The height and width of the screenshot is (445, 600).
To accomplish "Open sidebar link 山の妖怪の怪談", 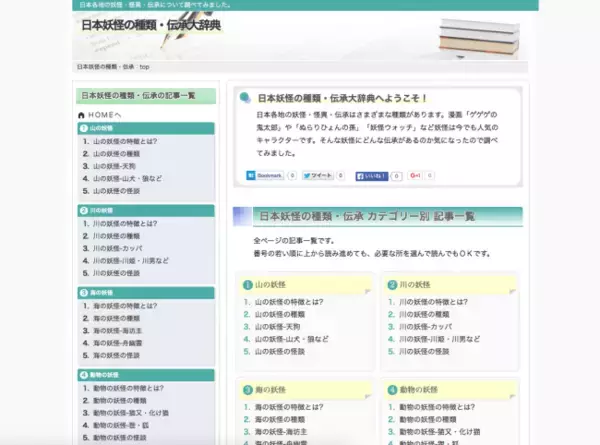I will click(116, 191).
